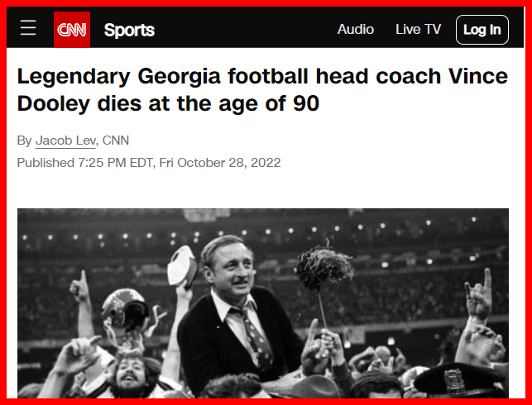Click the red CNN logo
The width and height of the screenshot is (532, 405).
(x=72, y=30)
